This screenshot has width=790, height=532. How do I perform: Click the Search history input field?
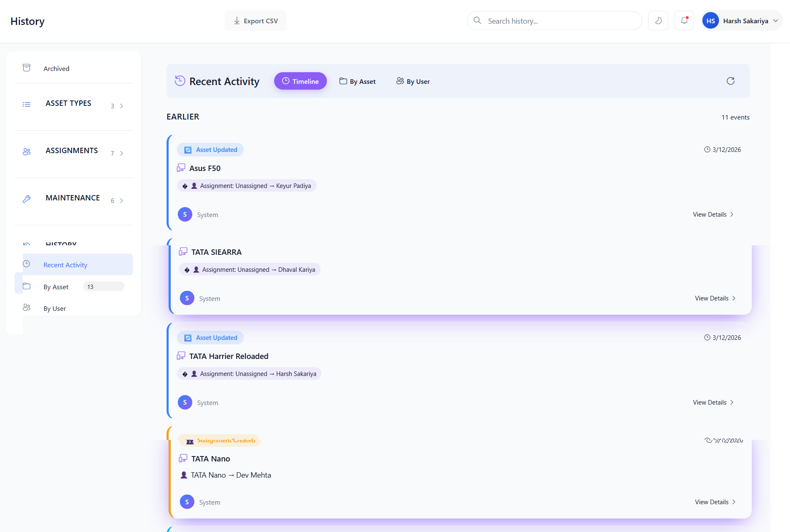click(x=540, y=20)
